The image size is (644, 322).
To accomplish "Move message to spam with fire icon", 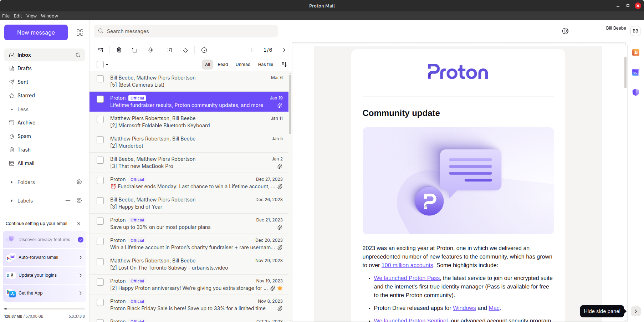I will [150, 50].
